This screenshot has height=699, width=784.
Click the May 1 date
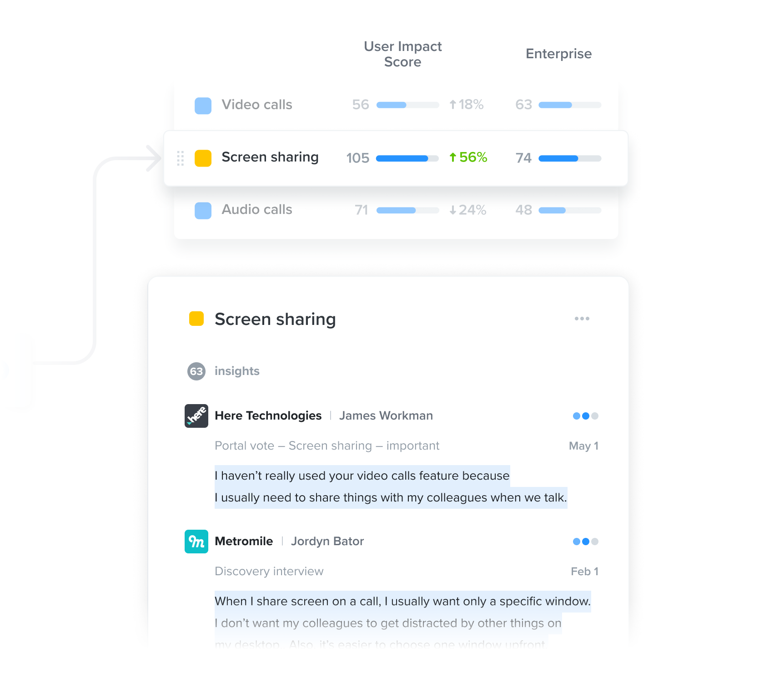pos(583,446)
